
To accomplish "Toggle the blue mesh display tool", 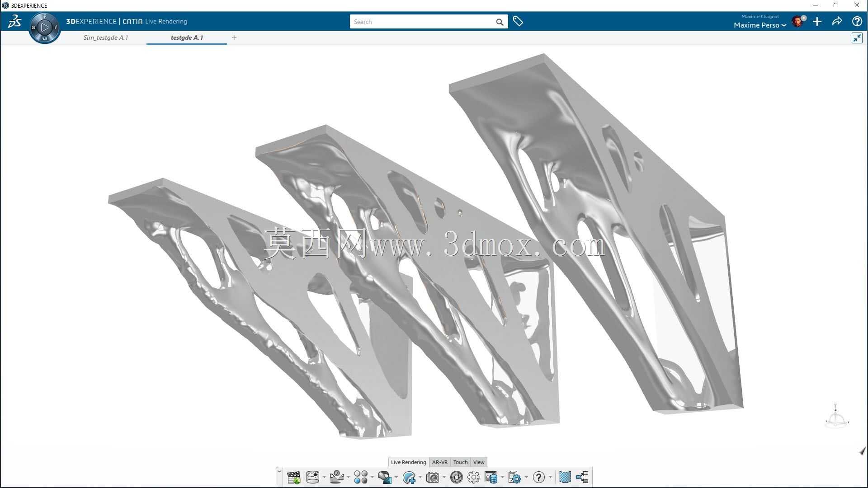I will coord(565,477).
